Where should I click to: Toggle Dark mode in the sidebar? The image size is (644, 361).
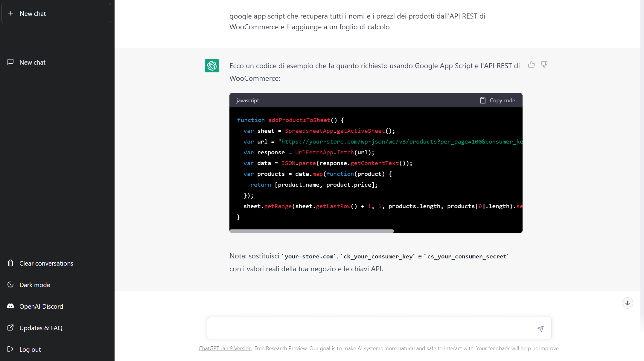pyautogui.click(x=35, y=285)
